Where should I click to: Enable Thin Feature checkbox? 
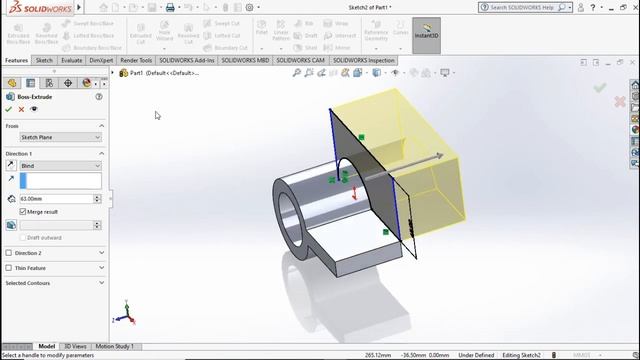coord(9,268)
